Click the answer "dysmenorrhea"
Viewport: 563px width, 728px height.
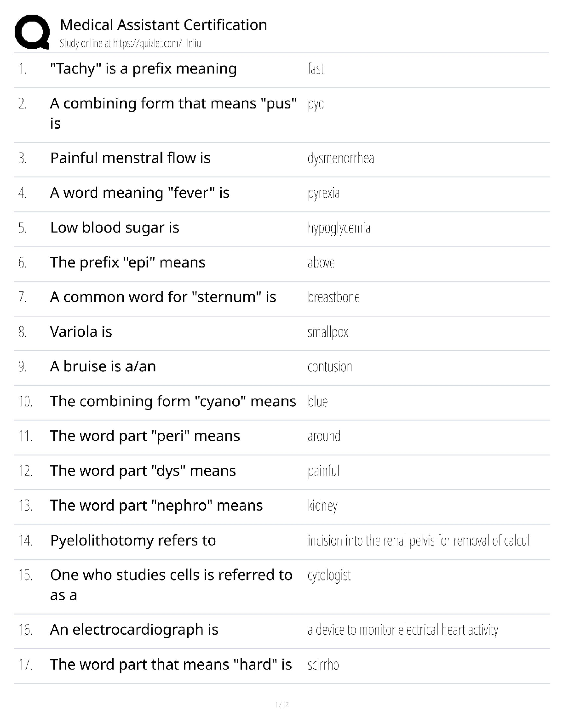(341, 159)
